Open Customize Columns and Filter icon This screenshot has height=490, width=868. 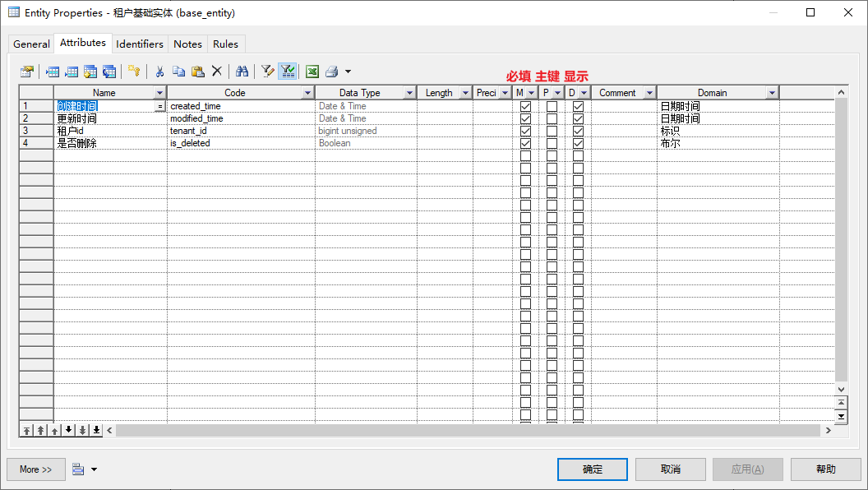(x=267, y=72)
